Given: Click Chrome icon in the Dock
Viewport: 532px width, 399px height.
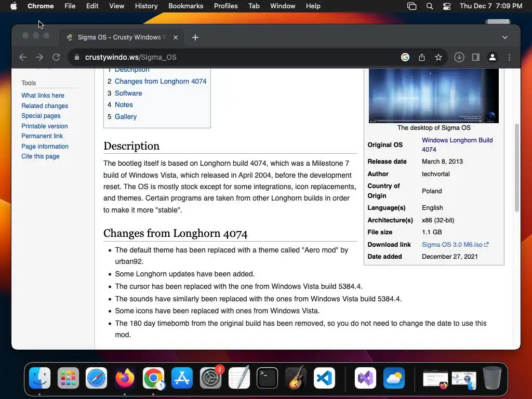Looking at the screenshot, I should [153, 378].
